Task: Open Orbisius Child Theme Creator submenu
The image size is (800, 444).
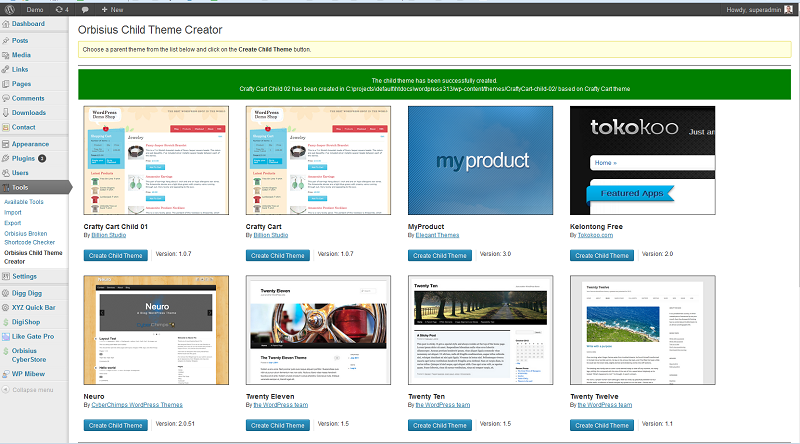Action: coord(33,257)
